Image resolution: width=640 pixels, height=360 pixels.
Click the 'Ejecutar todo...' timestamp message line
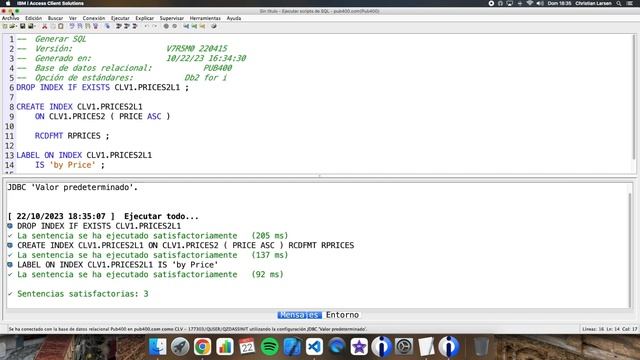coord(103,216)
